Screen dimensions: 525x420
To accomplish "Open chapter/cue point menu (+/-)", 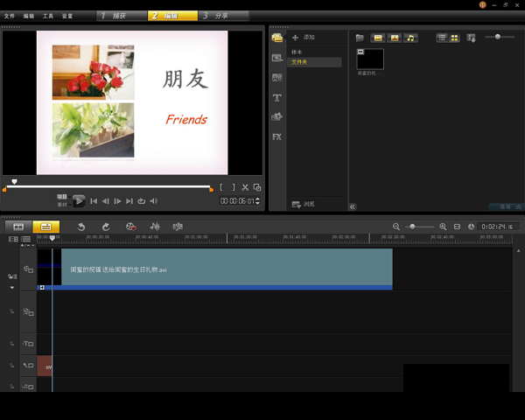I will 26,246.
